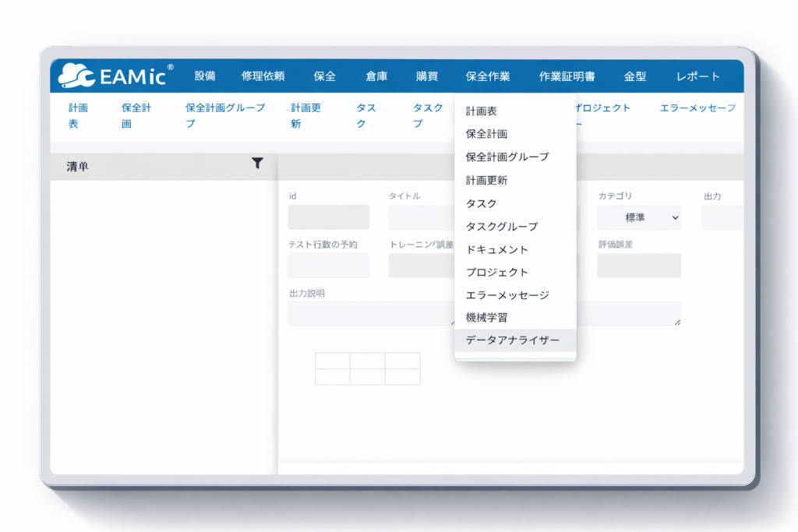798x532 pixels.
Task: Click the 評価誤差 input field
Action: tap(639, 266)
